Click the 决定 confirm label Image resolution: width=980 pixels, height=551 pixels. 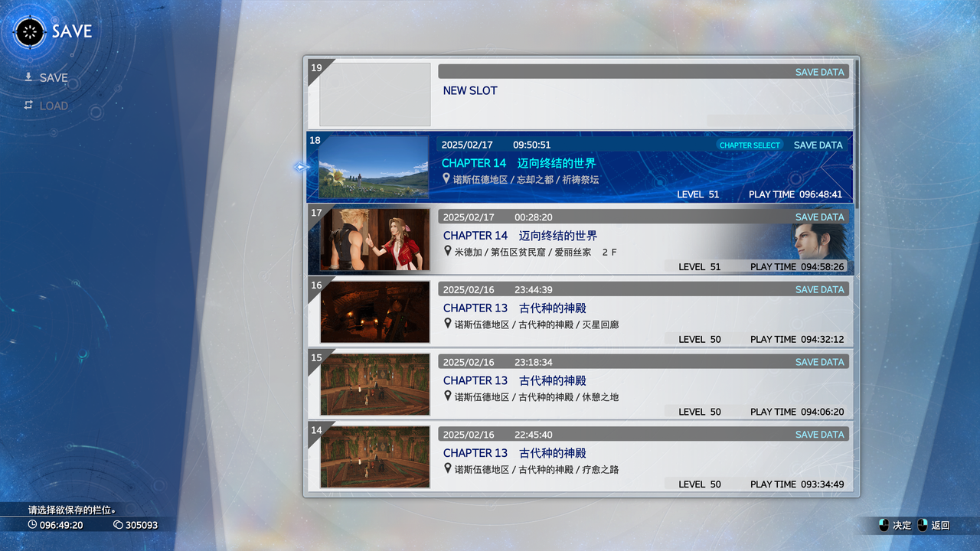(x=902, y=525)
